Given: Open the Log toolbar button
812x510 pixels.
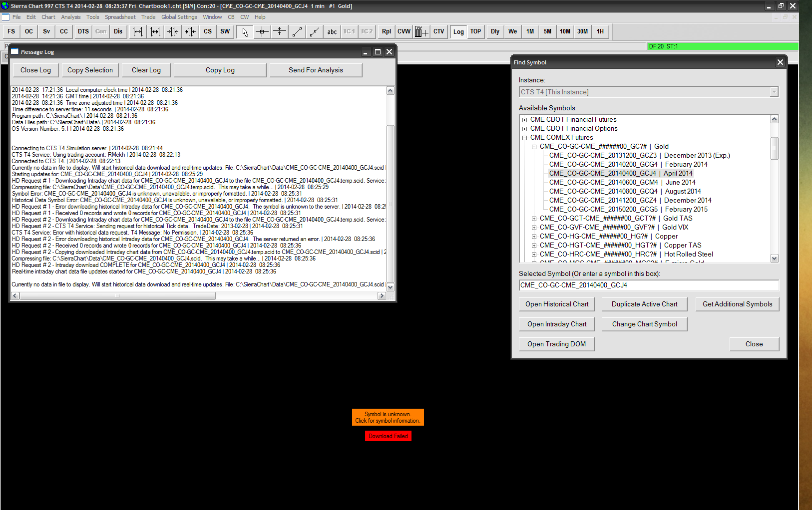Looking at the screenshot, I should pos(458,31).
